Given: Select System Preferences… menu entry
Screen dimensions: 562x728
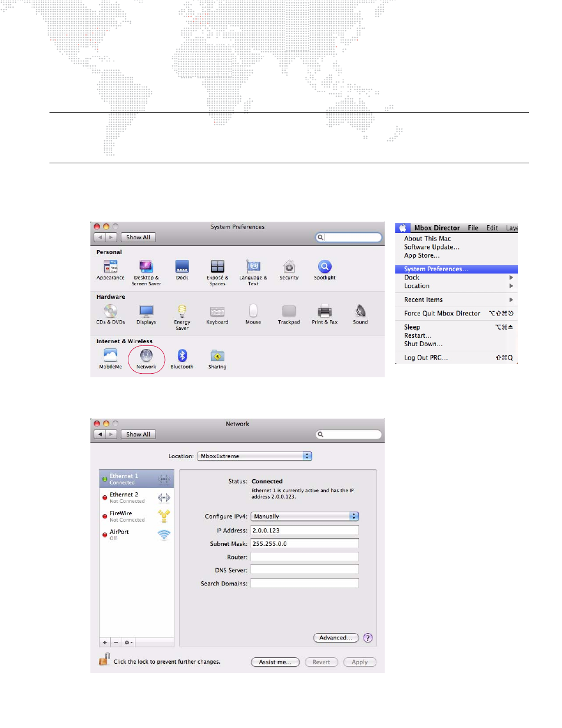Looking at the screenshot, I should (x=457, y=269).
